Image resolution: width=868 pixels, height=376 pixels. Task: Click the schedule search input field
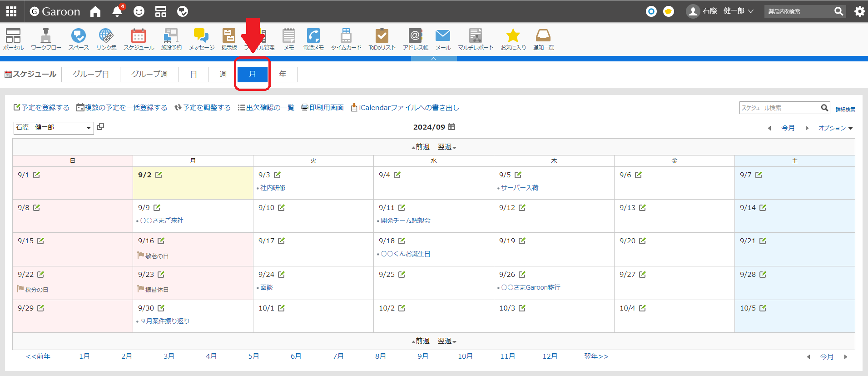779,108
